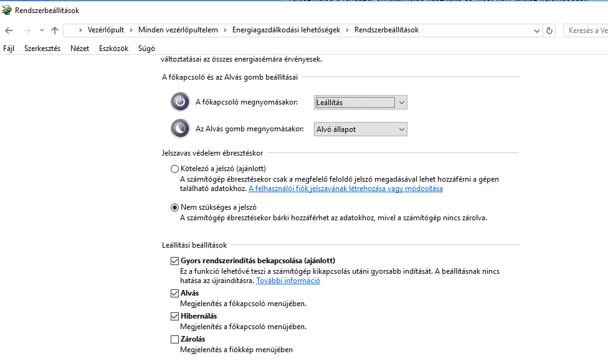Click the Forward navigation arrow
This screenshot has width=608, height=364.
click(27, 30)
